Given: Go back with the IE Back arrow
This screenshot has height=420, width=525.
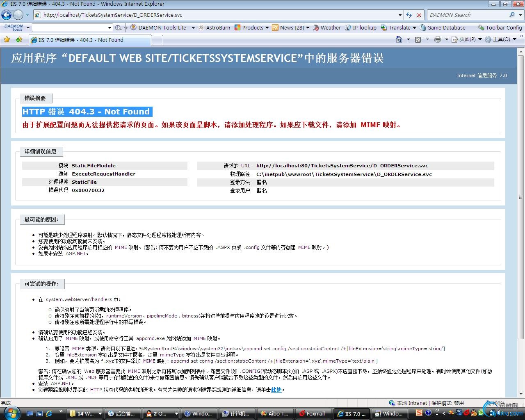Looking at the screenshot, I should click(x=7, y=15).
